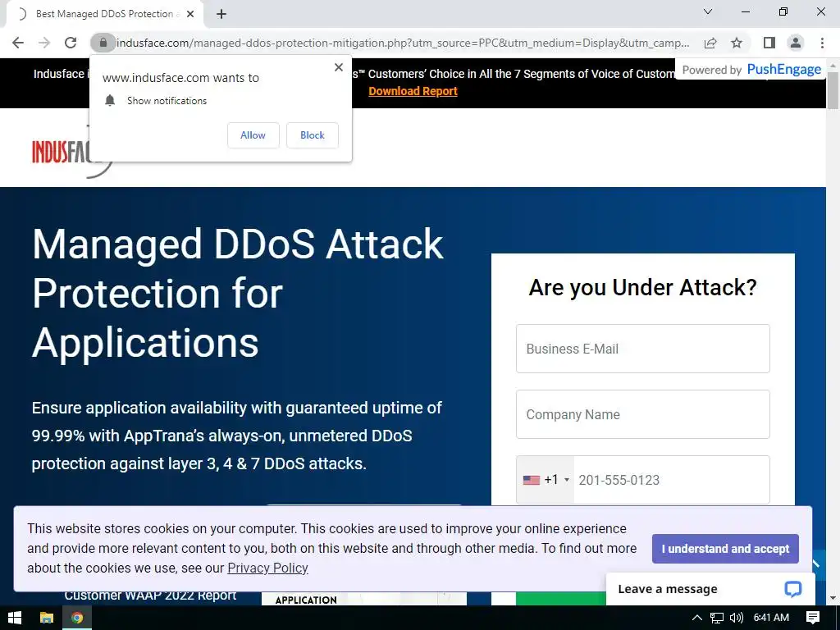This screenshot has height=630, width=840.
Task: Focus the Company Name field
Action: point(643,414)
